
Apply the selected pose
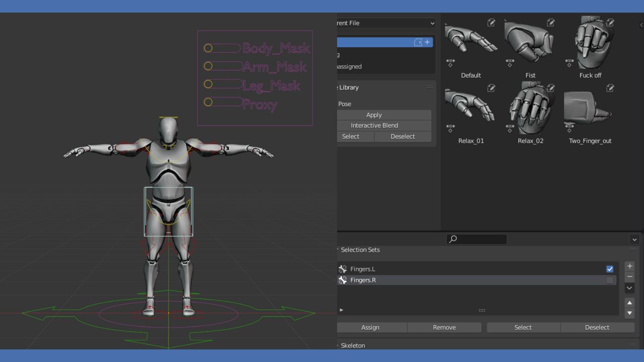point(374,115)
